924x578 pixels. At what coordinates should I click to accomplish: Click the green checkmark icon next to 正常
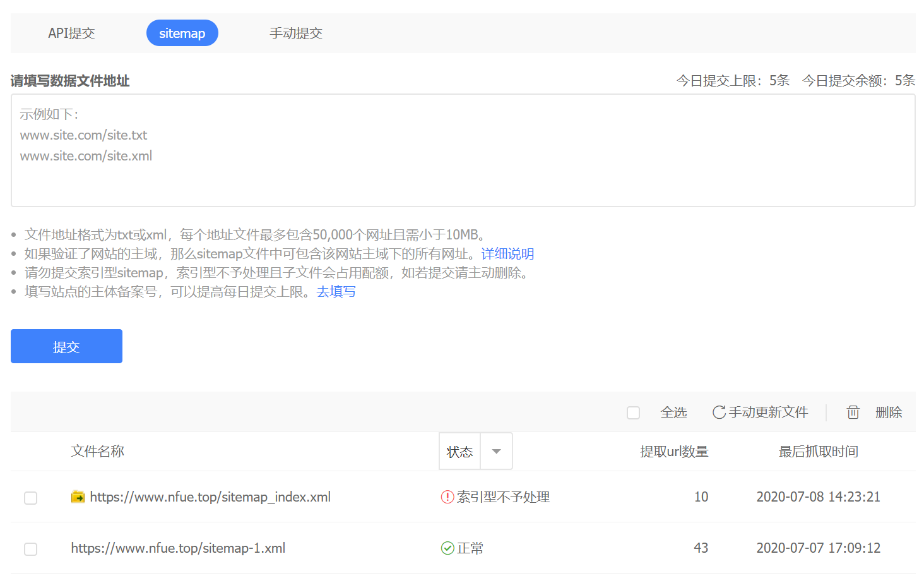pyautogui.click(x=447, y=548)
